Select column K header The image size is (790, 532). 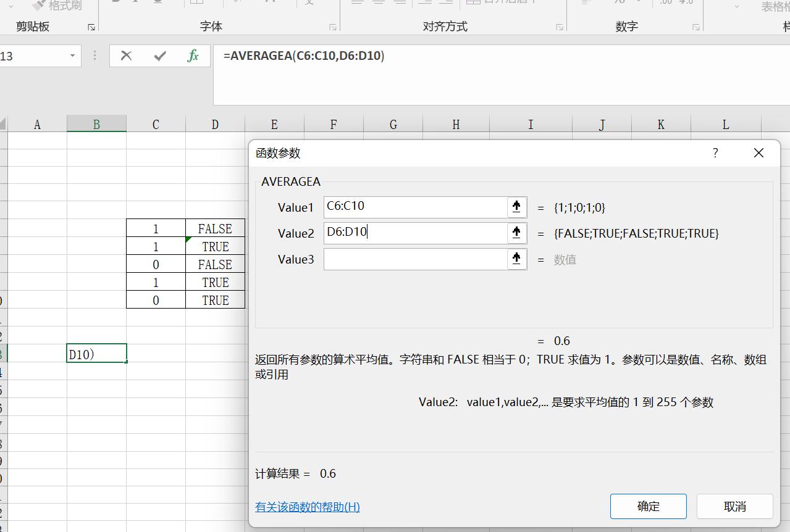point(661,125)
